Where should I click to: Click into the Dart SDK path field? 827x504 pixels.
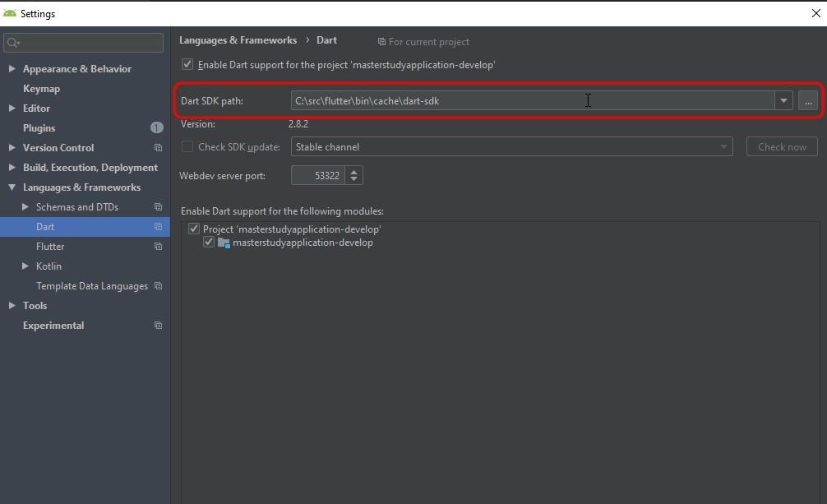click(526, 101)
